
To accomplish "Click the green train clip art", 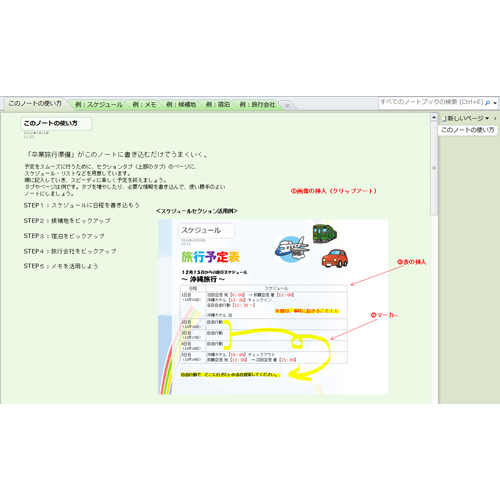I will coord(324,233).
